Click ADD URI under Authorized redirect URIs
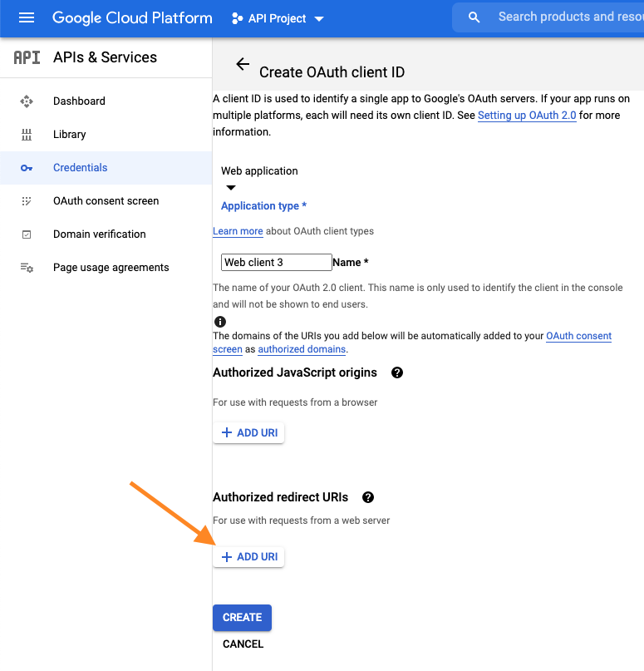Image resolution: width=644 pixels, height=671 pixels. click(x=248, y=557)
